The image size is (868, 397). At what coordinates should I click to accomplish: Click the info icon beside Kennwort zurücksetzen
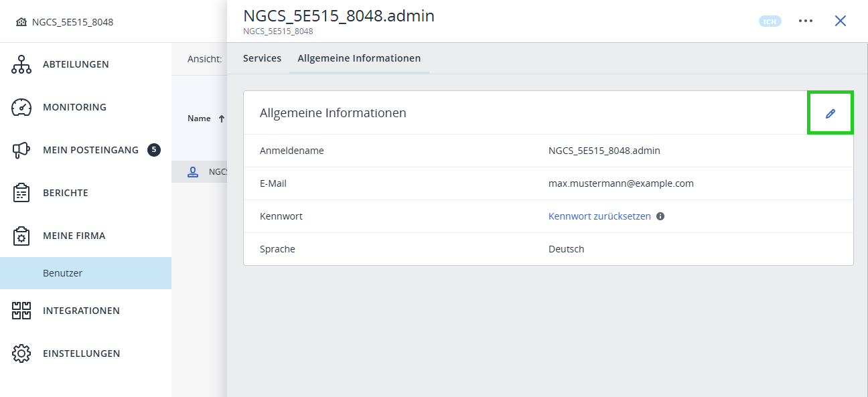click(660, 216)
